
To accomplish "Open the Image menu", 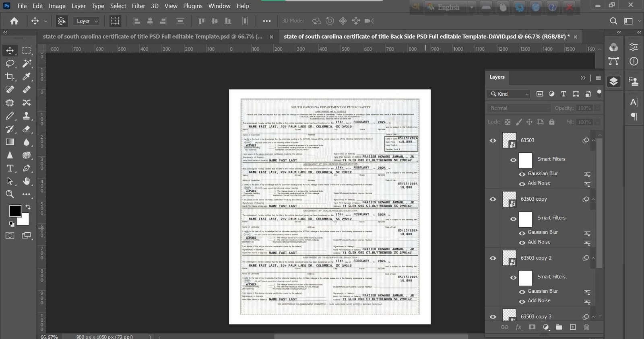I will [x=57, y=6].
